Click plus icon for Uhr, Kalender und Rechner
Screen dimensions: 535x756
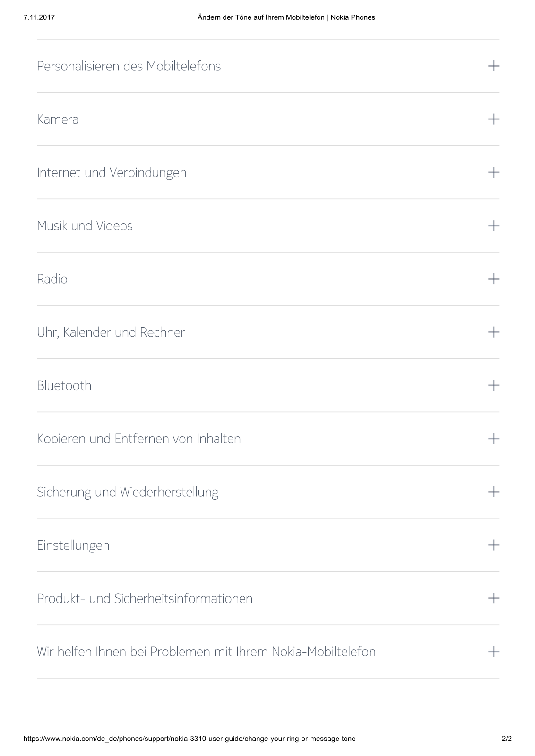coord(493,332)
